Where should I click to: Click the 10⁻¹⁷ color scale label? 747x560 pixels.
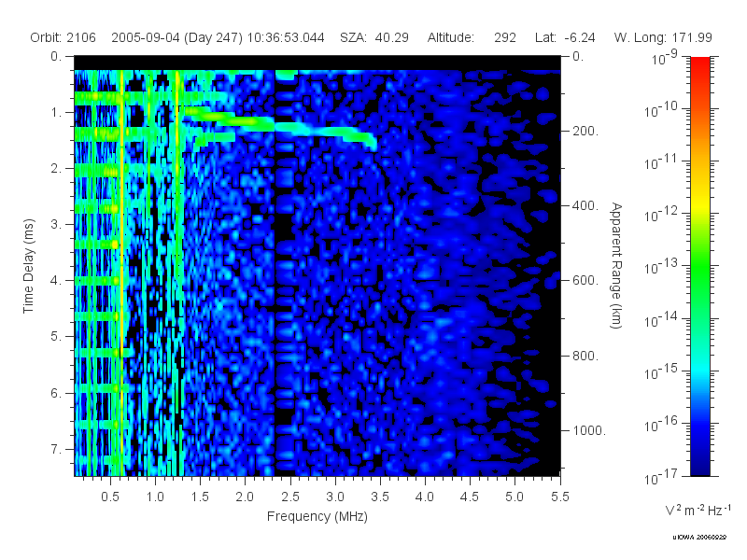coord(661,476)
